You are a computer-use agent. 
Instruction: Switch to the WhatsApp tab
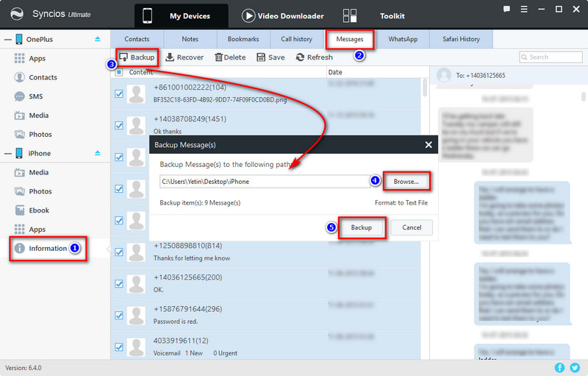[x=403, y=39]
